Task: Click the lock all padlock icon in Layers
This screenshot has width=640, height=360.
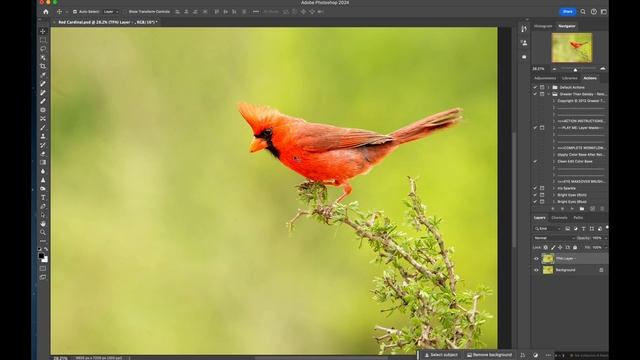Action: (x=575, y=247)
